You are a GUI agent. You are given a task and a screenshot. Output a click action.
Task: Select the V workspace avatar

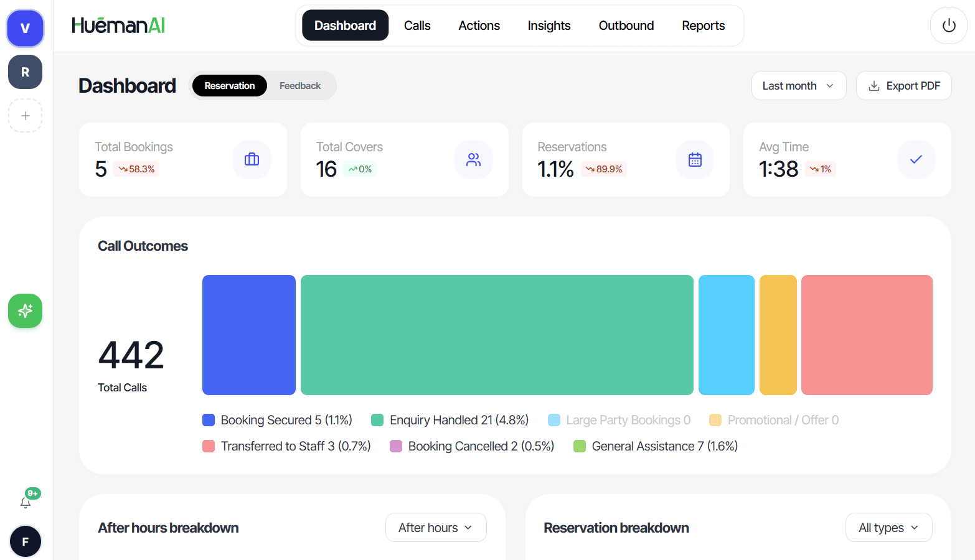[x=26, y=28]
